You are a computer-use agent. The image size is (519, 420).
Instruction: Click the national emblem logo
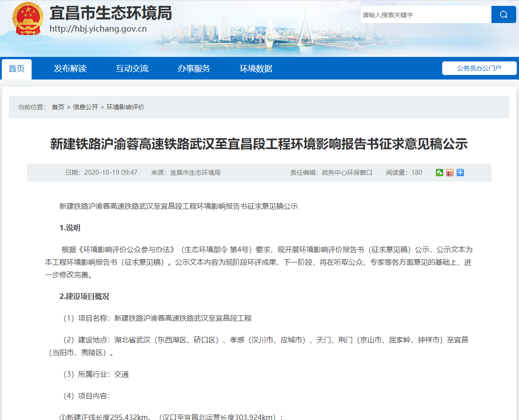[x=28, y=19]
